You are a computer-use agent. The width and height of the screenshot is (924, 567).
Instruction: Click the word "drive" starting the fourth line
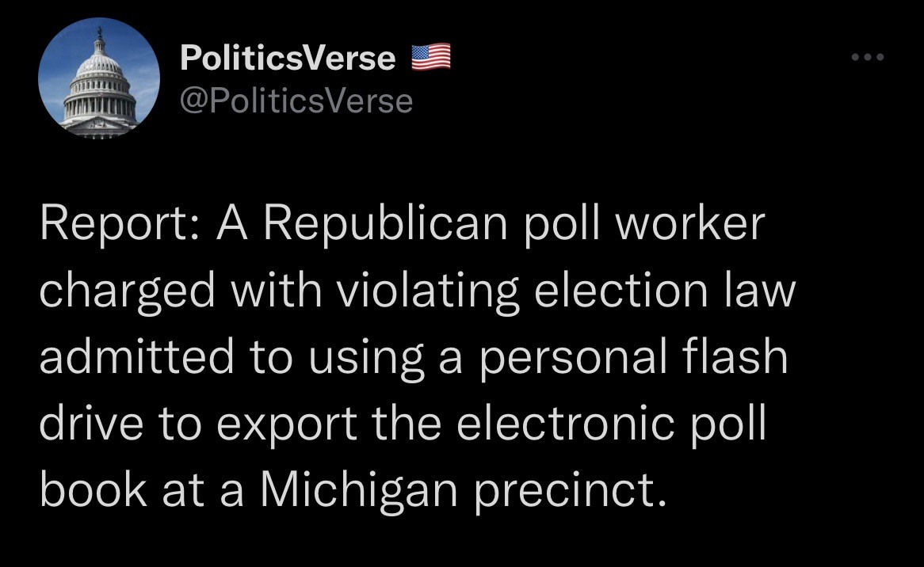pyautogui.click(x=92, y=424)
